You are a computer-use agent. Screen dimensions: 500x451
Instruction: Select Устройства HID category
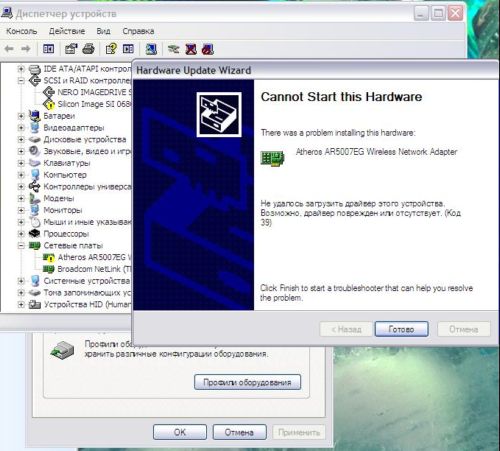click(x=88, y=304)
